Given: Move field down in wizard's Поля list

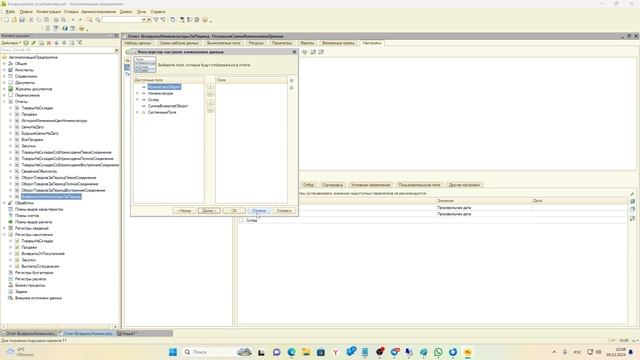Looking at the screenshot, I should tap(291, 88).
